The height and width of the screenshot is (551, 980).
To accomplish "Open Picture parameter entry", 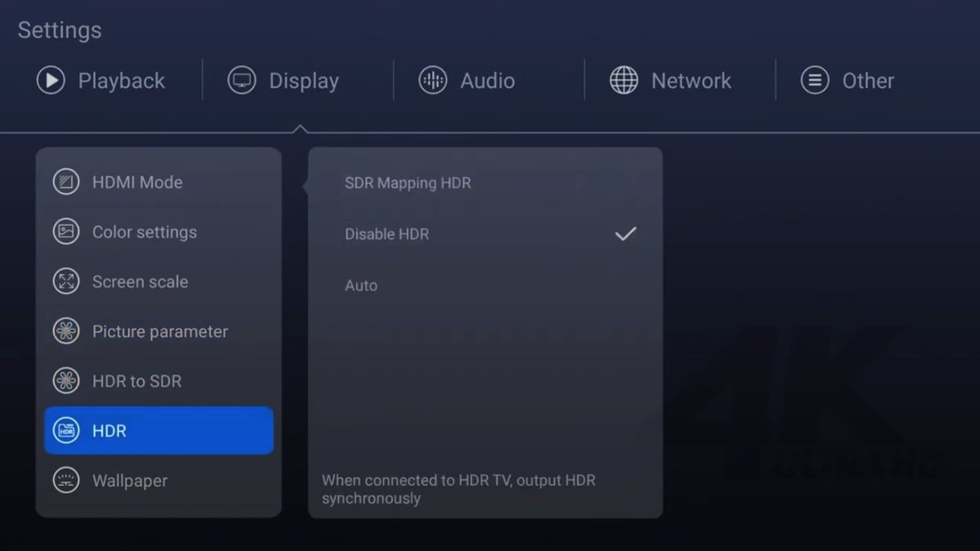I will (x=158, y=331).
